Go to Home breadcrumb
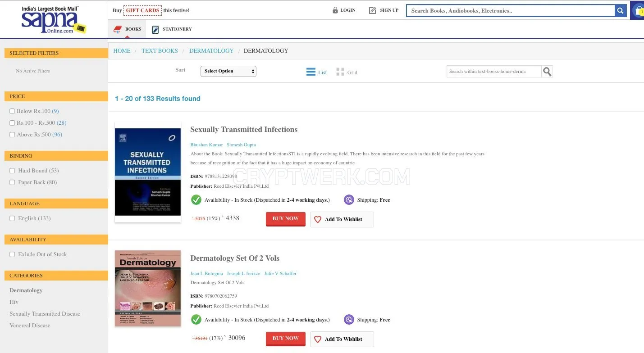Viewport: 644px width, 353px height. [122, 51]
